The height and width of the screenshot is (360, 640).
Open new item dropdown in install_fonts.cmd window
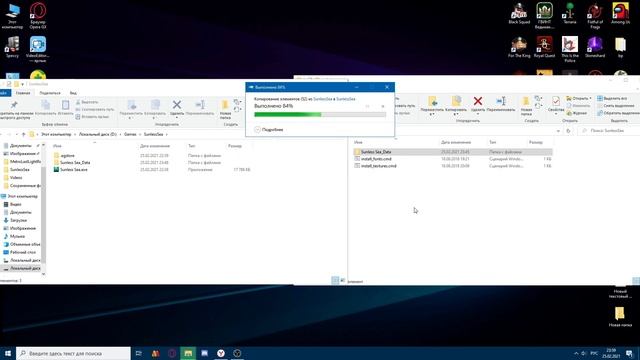[538, 98]
